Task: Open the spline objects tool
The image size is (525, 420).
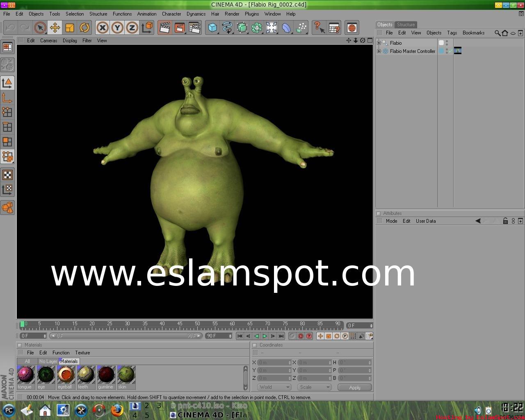Action: tap(227, 28)
